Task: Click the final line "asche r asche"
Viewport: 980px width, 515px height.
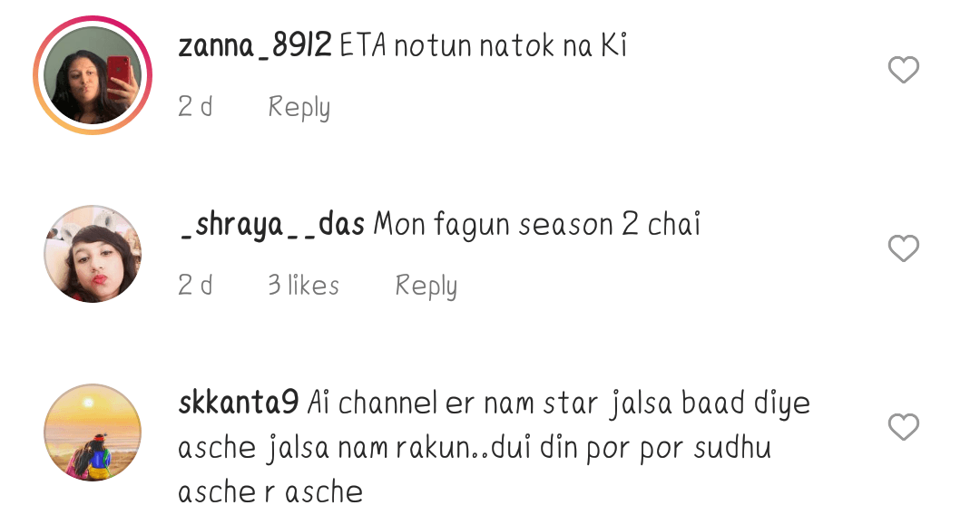Action: (270, 492)
